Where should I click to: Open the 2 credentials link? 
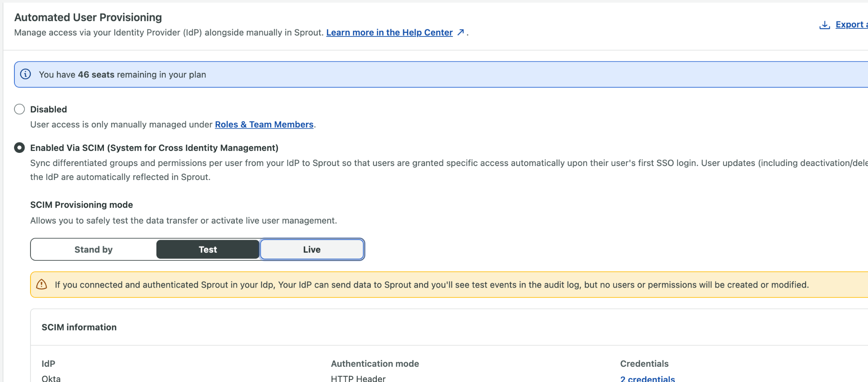pos(647,379)
